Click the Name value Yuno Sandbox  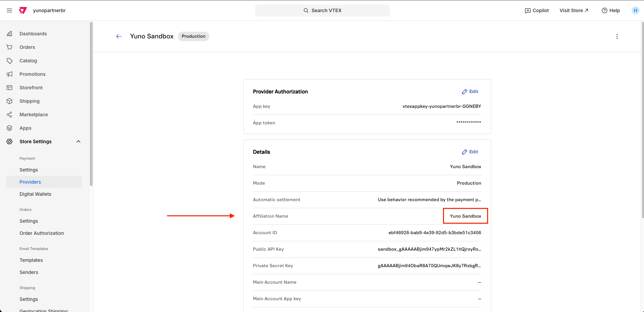(466, 167)
